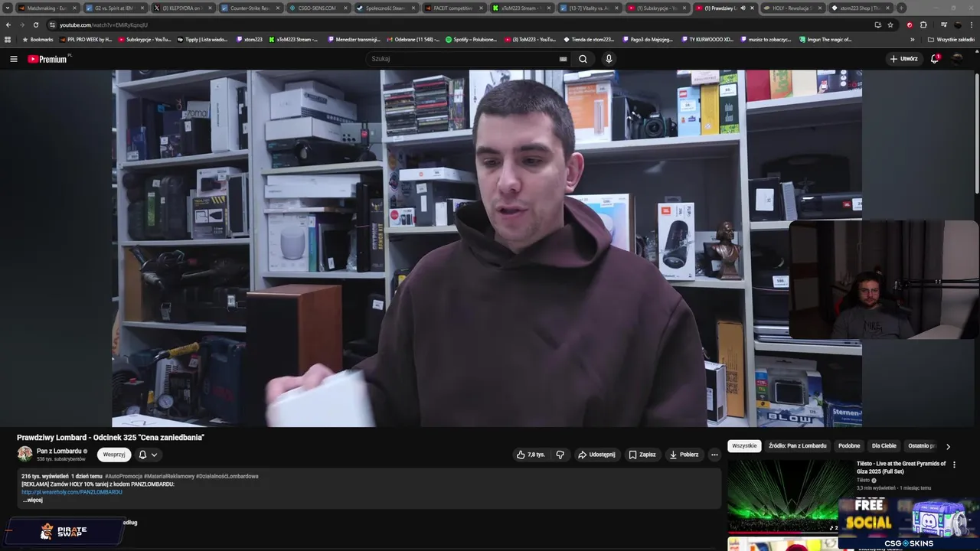Open the Bookmarks folder in bookmarks bar
Screen dimensions: 980x551
point(38,39)
